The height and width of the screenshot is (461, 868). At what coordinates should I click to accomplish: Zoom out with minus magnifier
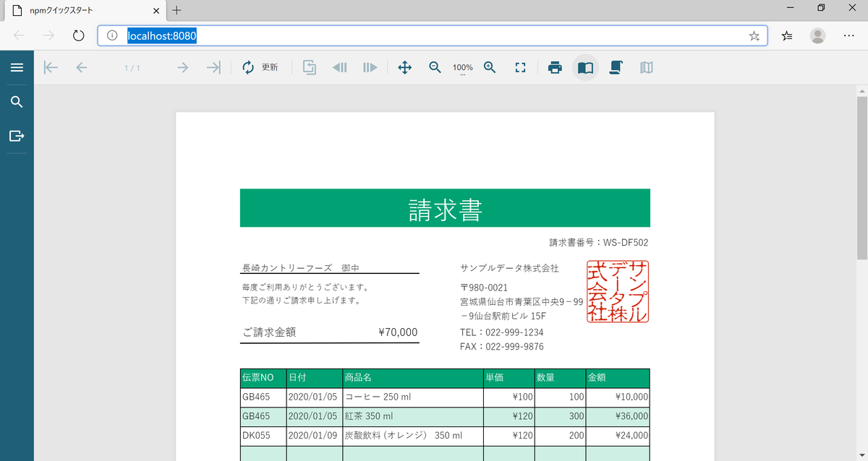(435, 67)
